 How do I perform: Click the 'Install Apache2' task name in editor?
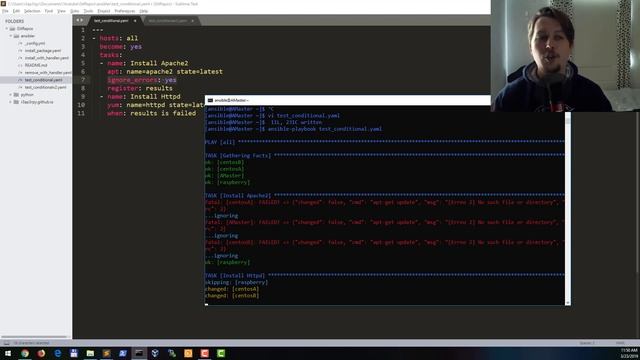click(x=159, y=63)
